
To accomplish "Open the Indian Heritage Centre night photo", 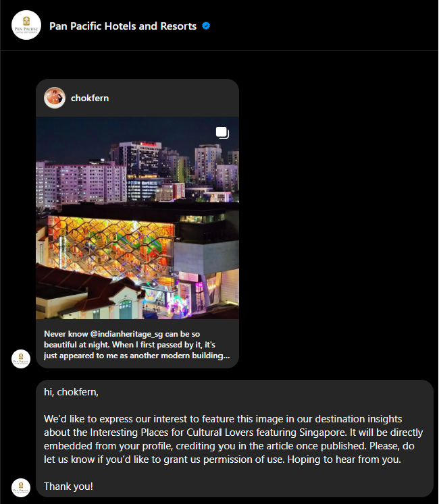I will [137, 218].
